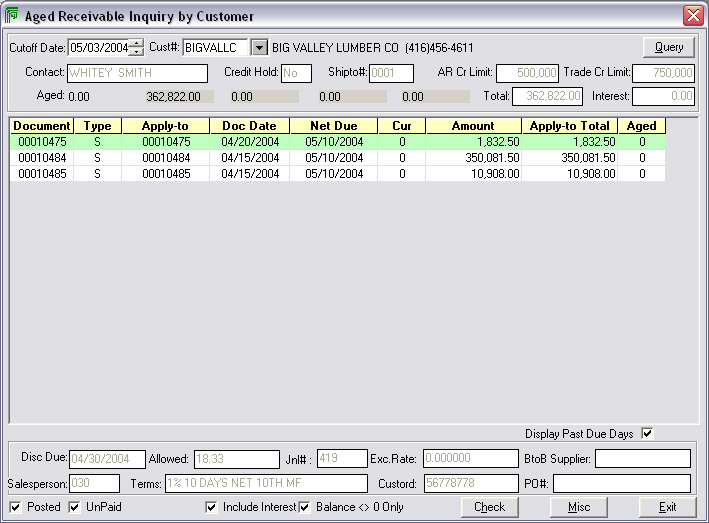Toggle the Posted checkbox
709x523 pixels.
[15, 507]
